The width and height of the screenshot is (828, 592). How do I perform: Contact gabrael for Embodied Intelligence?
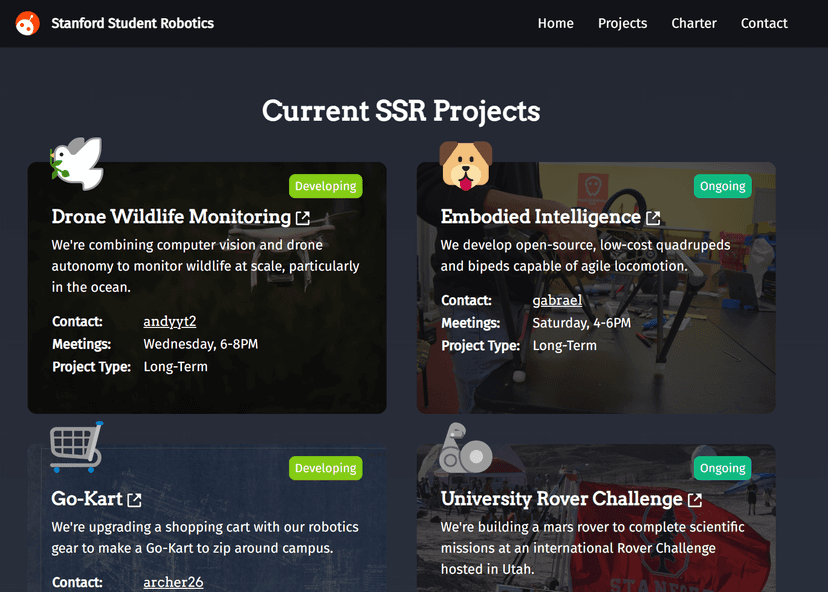557,300
